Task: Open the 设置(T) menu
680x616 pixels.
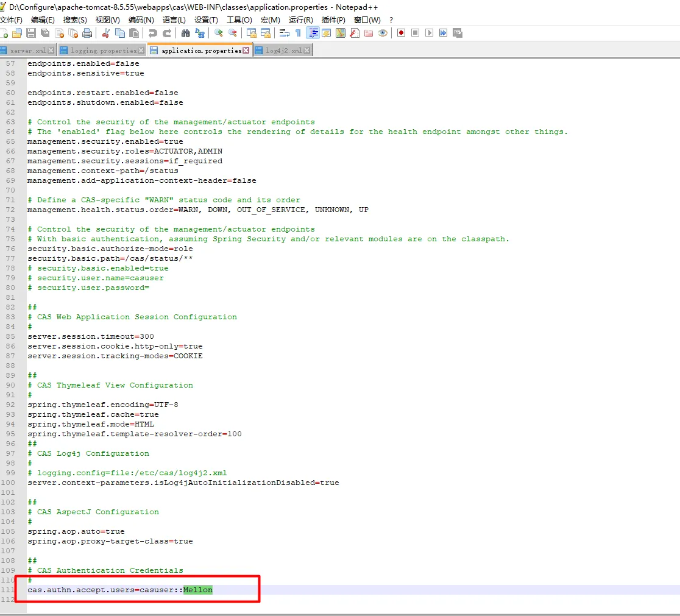Action: coord(206,20)
